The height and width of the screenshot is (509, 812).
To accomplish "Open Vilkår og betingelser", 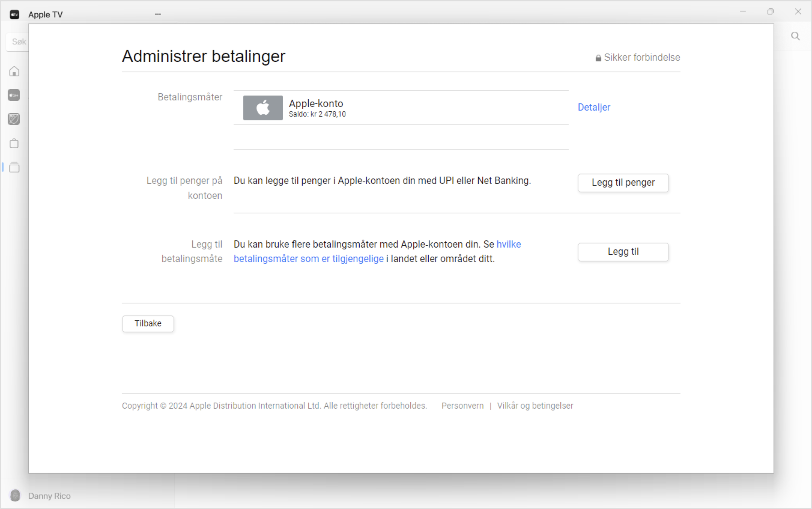I will pos(535,405).
